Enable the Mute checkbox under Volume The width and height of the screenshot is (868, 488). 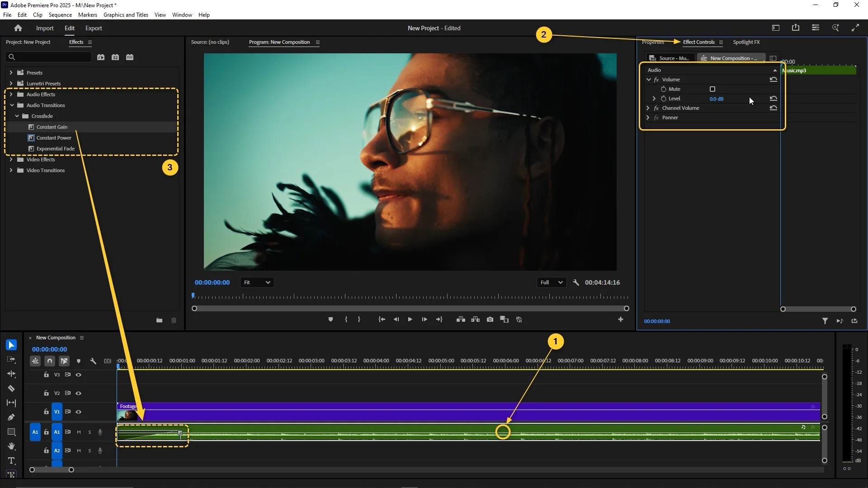[712, 89]
